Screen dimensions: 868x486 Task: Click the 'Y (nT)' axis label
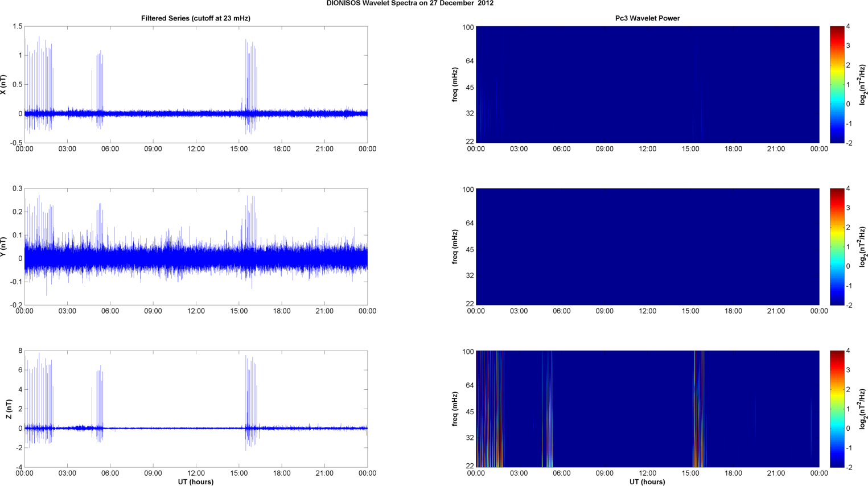pos(3,246)
